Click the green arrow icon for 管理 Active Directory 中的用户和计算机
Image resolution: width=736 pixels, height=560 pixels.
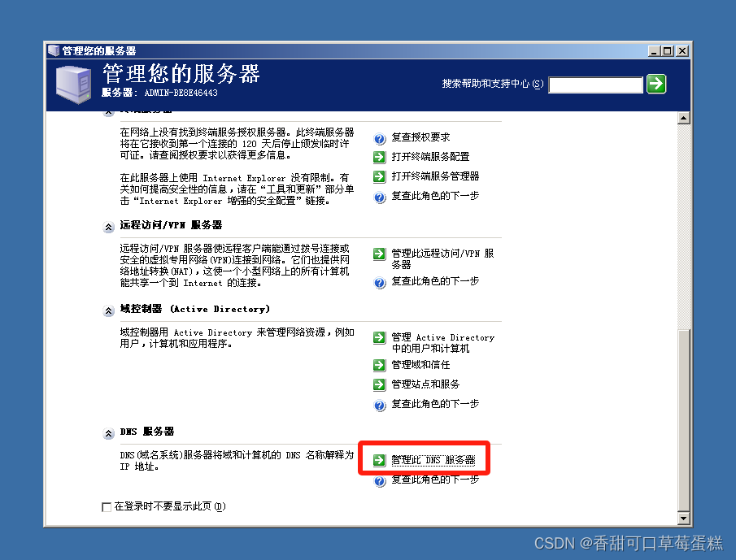379,337
